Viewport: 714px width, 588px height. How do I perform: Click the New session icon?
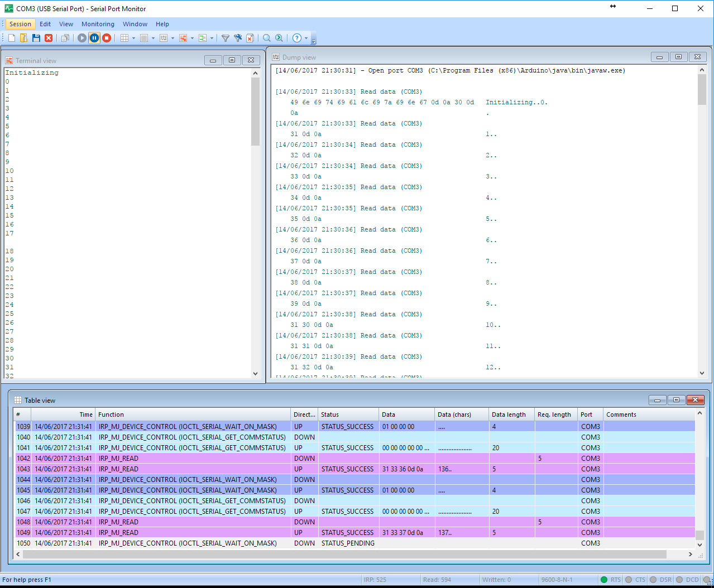pos(11,38)
